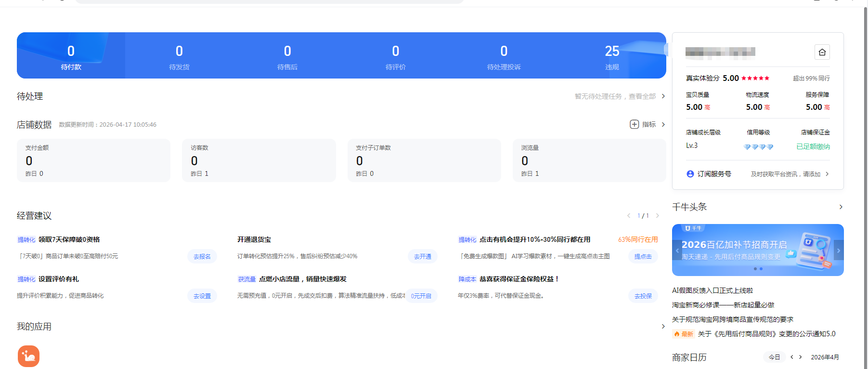The image size is (868, 369).
Task: Go to previous month in 商家日历
Action: (791, 357)
